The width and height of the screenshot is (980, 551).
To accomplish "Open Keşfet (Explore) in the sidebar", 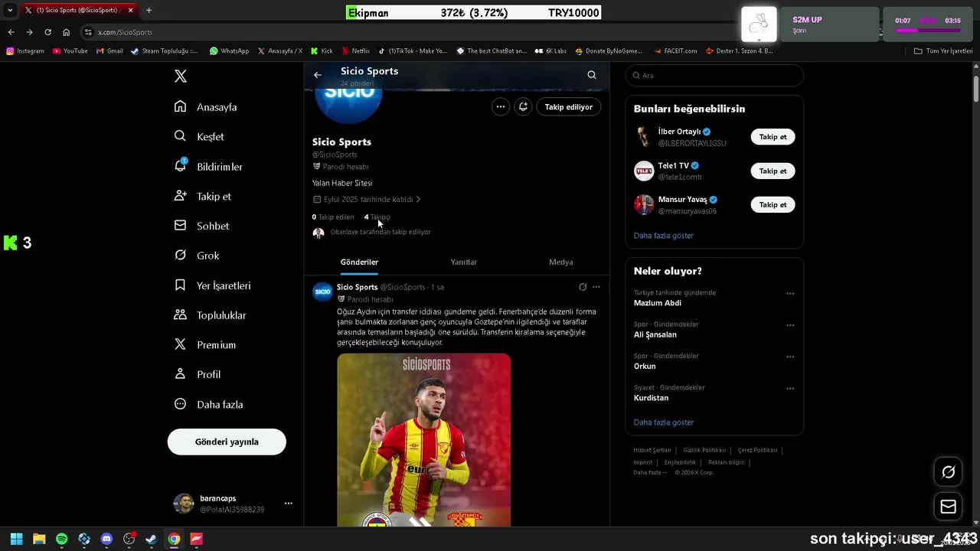I will coord(199,136).
